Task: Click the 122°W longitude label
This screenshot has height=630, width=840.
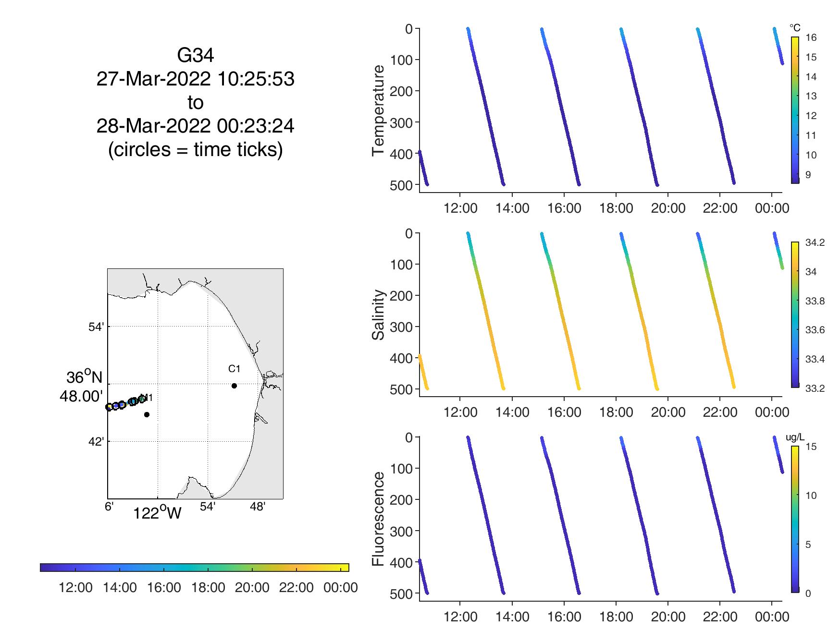Action: [x=157, y=512]
